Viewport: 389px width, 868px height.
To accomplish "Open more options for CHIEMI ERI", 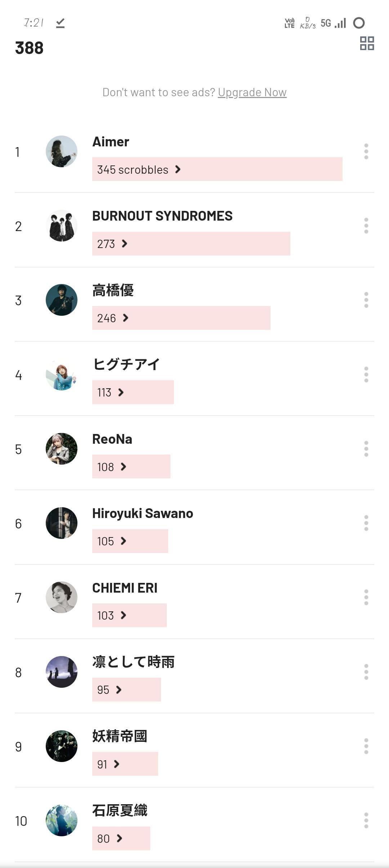I will [366, 597].
